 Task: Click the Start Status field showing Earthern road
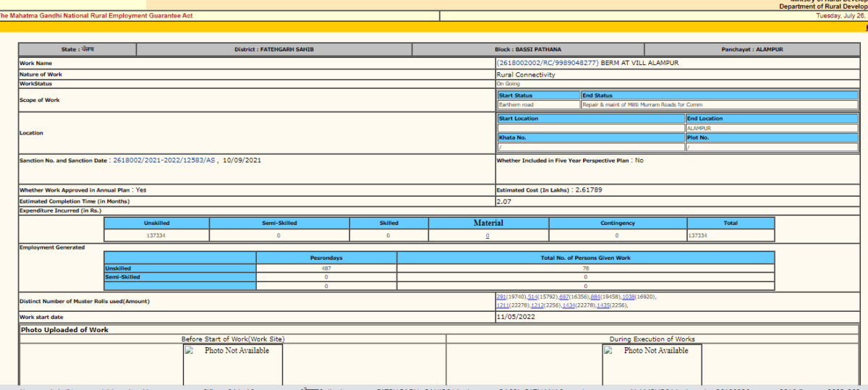click(538, 105)
